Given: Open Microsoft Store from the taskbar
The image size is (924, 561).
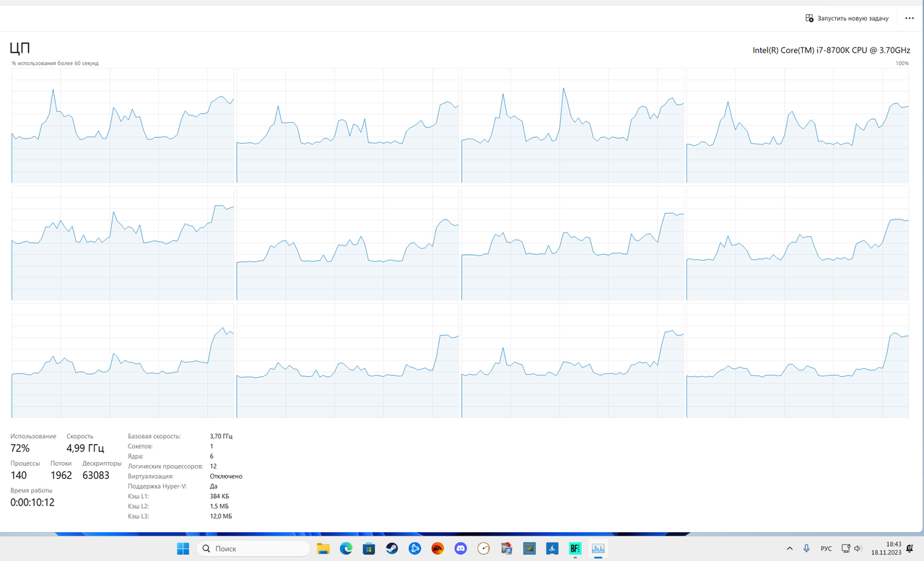Looking at the screenshot, I should click(x=369, y=549).
